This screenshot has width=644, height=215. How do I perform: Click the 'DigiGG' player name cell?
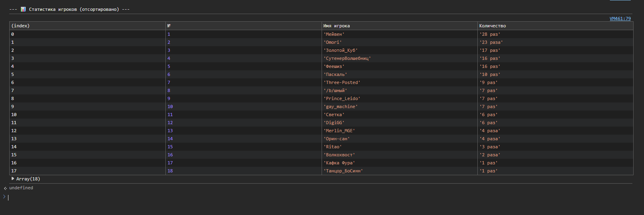pos(334,123)
